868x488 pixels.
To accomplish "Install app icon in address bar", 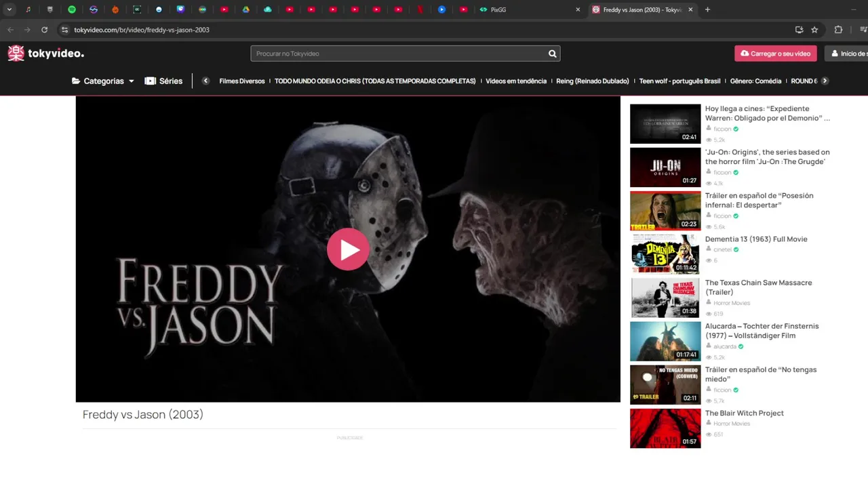I will [799, 30].
